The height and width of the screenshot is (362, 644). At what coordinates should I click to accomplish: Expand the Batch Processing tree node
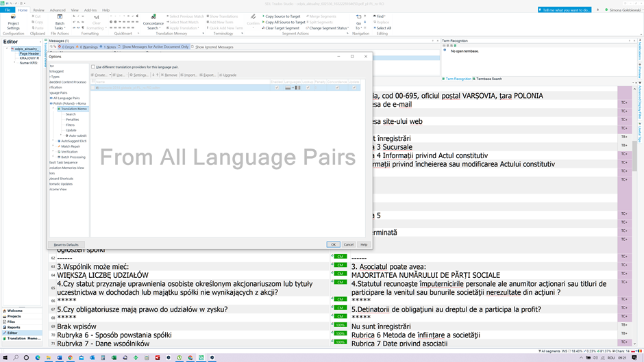click(x=53, y=157)
